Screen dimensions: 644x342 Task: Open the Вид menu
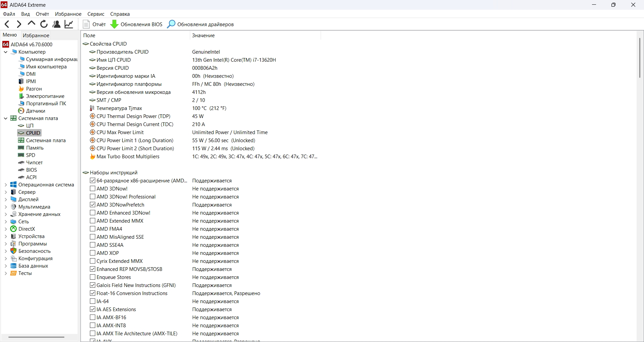click(25, 14)
